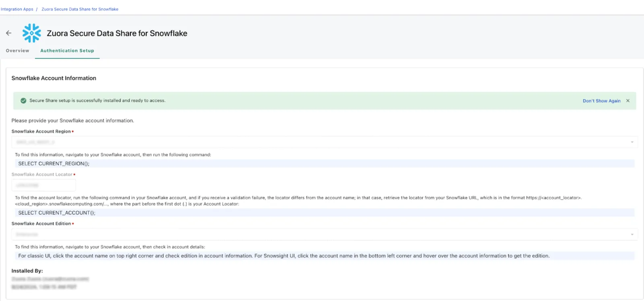The height and width of the screenshot is (301, 644).
Task: Click the page title Zuora Secure Data Share for Snowflake
Action: [x=117, y=33]
